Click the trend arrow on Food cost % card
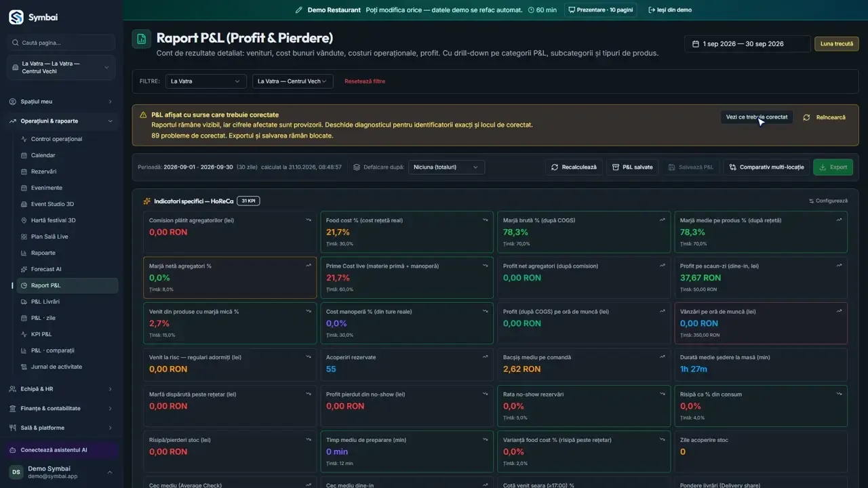This screenshot has width=868, height=488. (485, 220)
